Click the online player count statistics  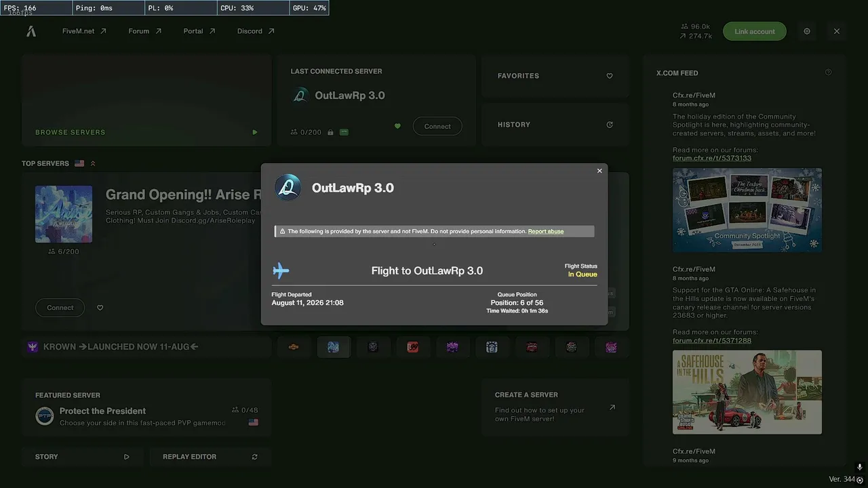(696, 27)
